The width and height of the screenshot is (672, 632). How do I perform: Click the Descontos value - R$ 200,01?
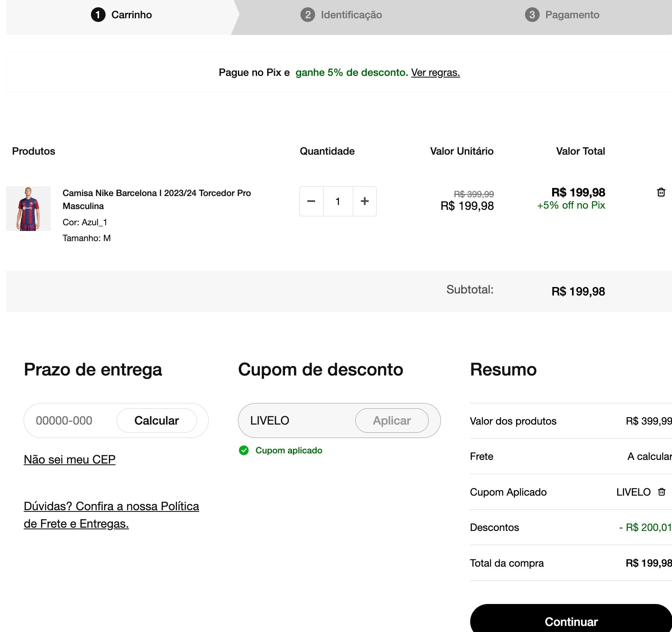pos(645,527)
